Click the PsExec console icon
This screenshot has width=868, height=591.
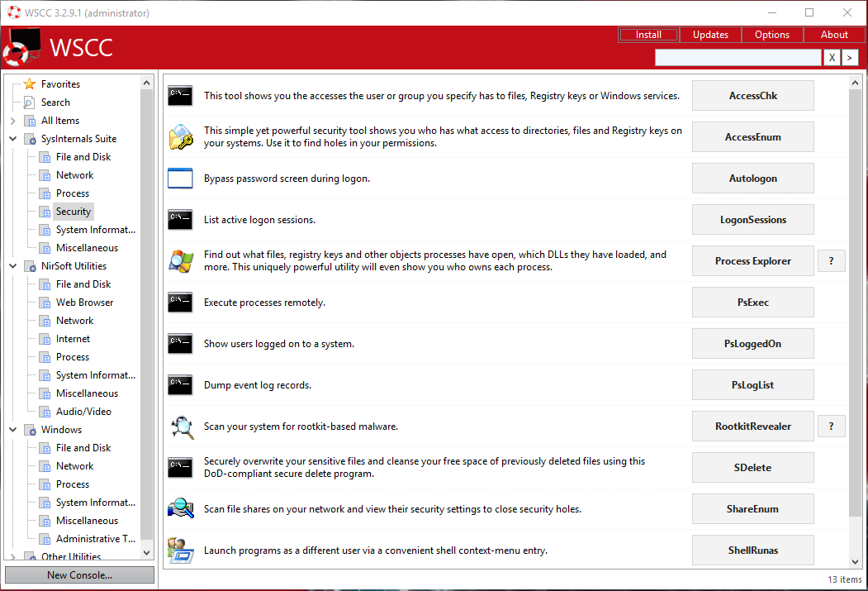(181, 303)
